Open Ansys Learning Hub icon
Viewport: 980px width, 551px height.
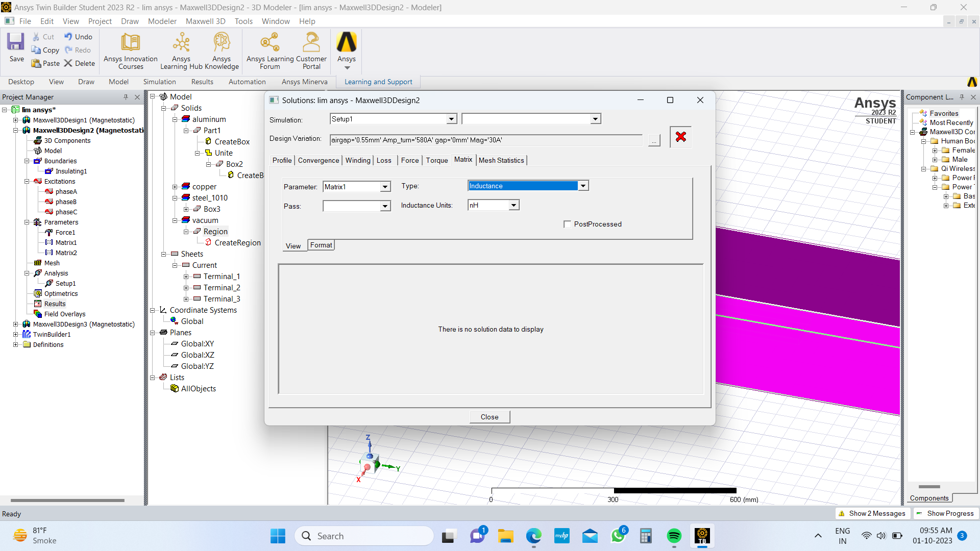[181, 42]
